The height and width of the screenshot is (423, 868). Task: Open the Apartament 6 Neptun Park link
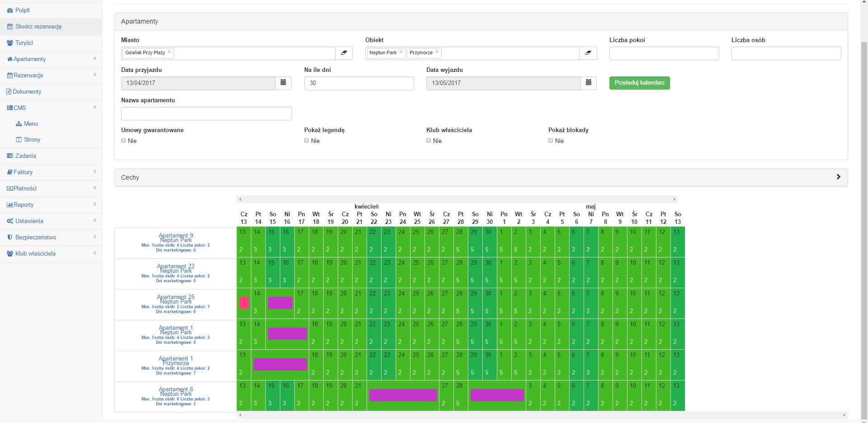[x=176, y=392]
